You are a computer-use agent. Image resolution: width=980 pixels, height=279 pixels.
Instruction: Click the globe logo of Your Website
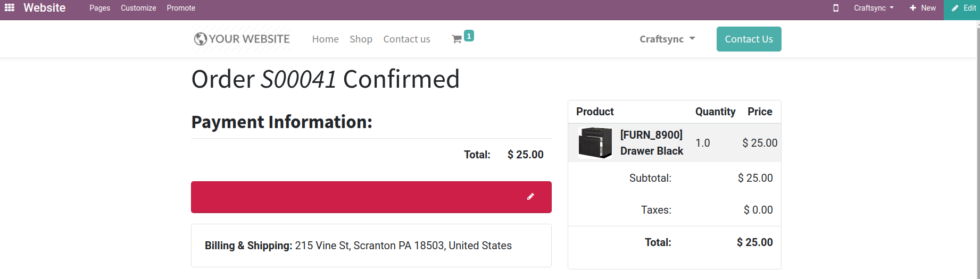pos(201,39)
